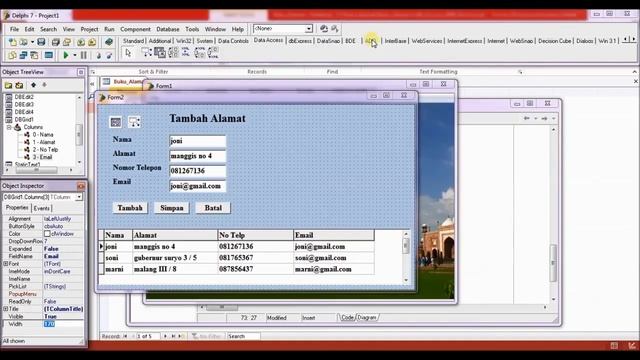Open the desktop layout <None> dropdown
The height and width of the screenshot is (360, 640).
pyautogui.click(x=309, y=29)
